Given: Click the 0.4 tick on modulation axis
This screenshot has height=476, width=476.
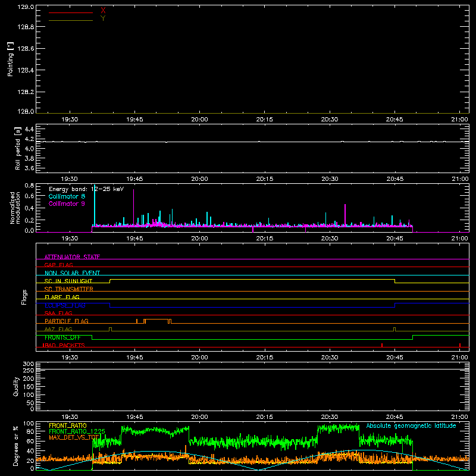Looking at the screenshot, I should click(29, 208).
